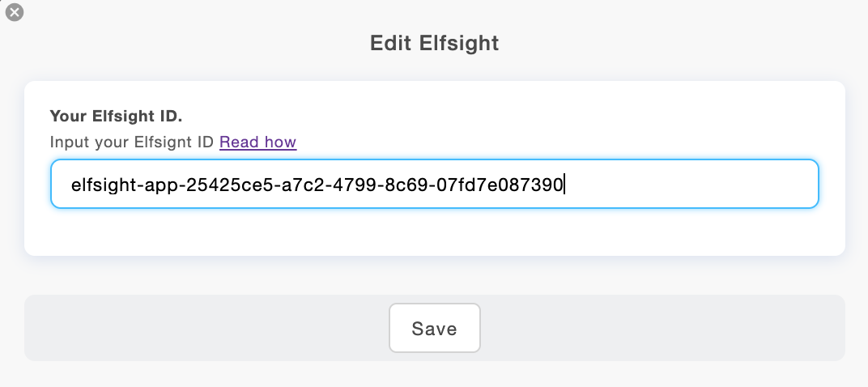Click the Edit Elfsight heading
The width and height of the screenshot is (868, 387).
click(x=434, y=43)
